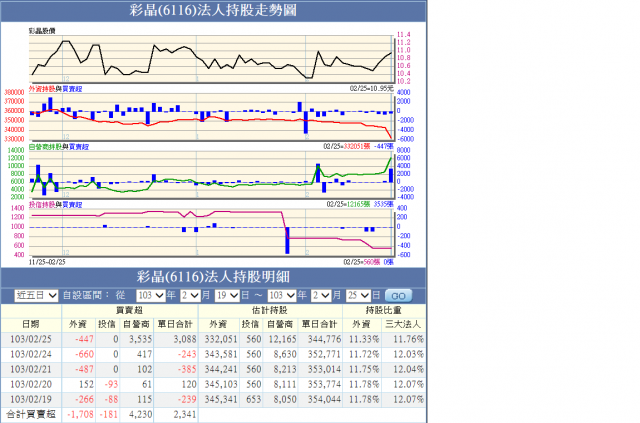640x423 pixels.
Task: Click the blue GO button
Action: (x=398, y=296)
